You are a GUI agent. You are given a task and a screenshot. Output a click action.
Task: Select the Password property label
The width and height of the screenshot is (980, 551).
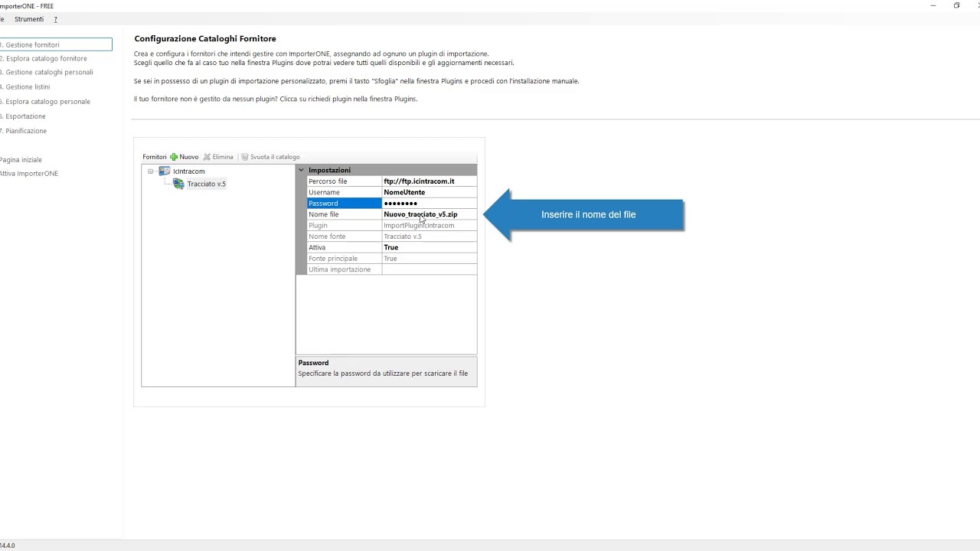point(344,204)
